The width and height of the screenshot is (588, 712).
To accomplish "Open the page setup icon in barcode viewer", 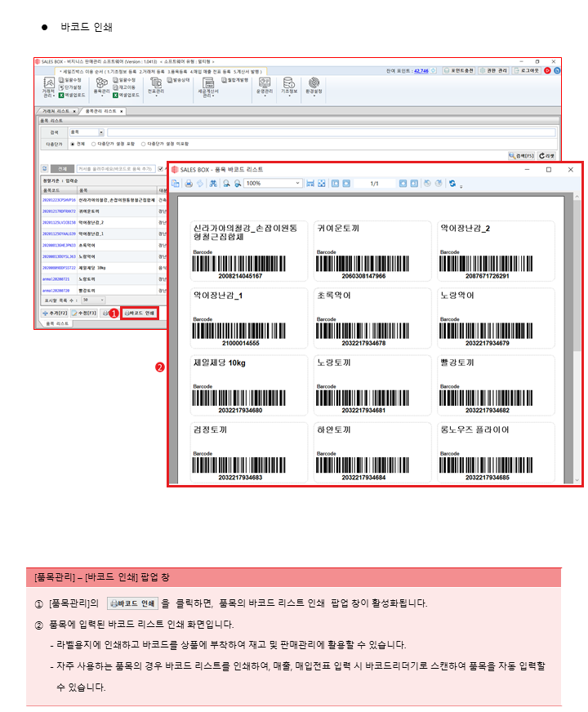I will [x=200, y=184].
